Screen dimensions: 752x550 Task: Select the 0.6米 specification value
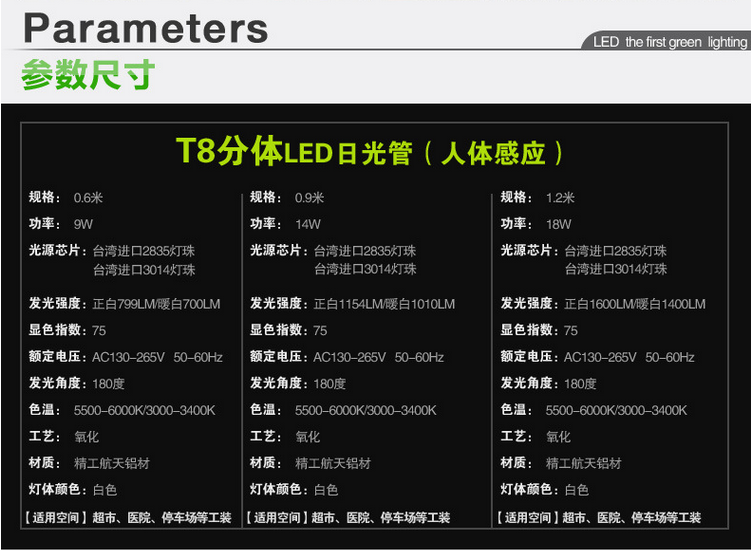tap(88, 197)
